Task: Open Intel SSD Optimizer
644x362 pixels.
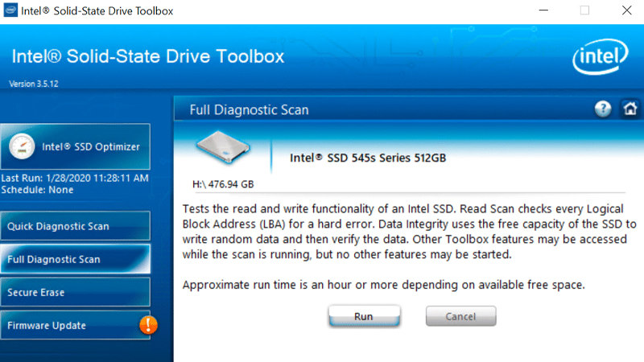Action: click(76, 146)
